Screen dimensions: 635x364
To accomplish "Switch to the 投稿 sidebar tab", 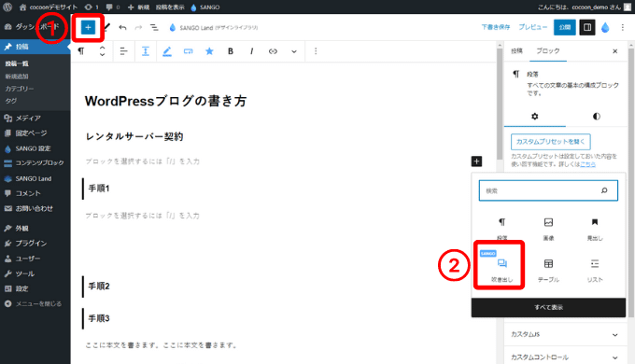I will tap(516, 51).
